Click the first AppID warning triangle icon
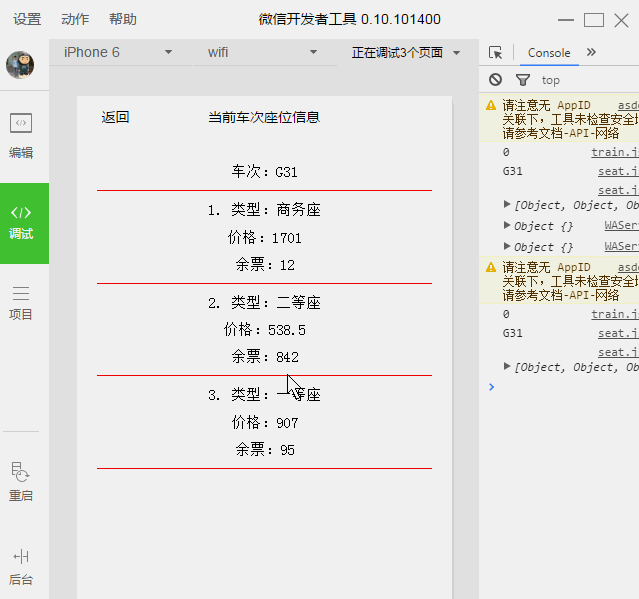 (x=491, y=106)
